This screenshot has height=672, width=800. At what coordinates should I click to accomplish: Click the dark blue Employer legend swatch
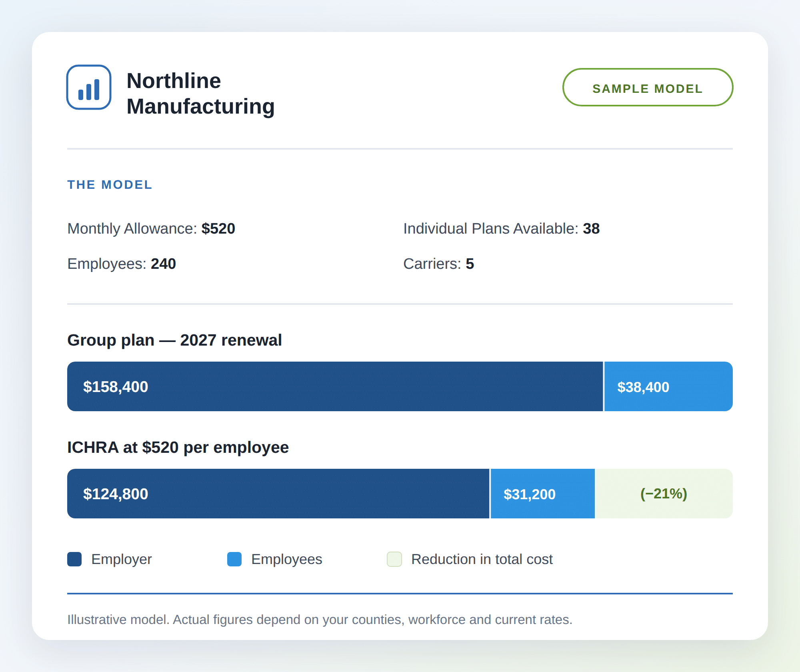[x=74, y=559]
